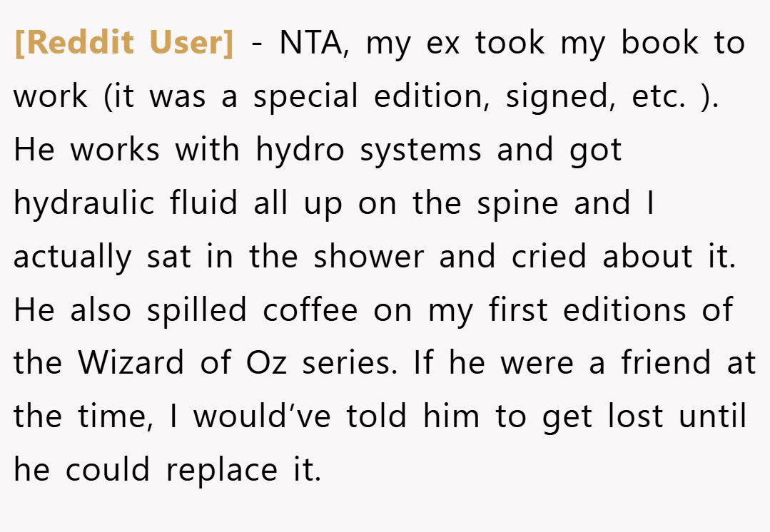The width and height of the screenshot is (770, 532).
Task: Click the word "series"
Action: [349, 364]
